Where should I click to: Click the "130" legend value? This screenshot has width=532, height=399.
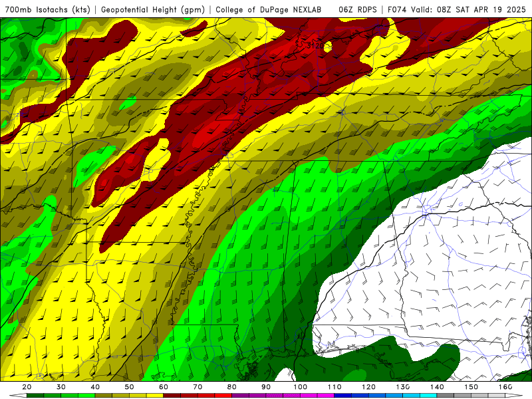pos(403,387)
